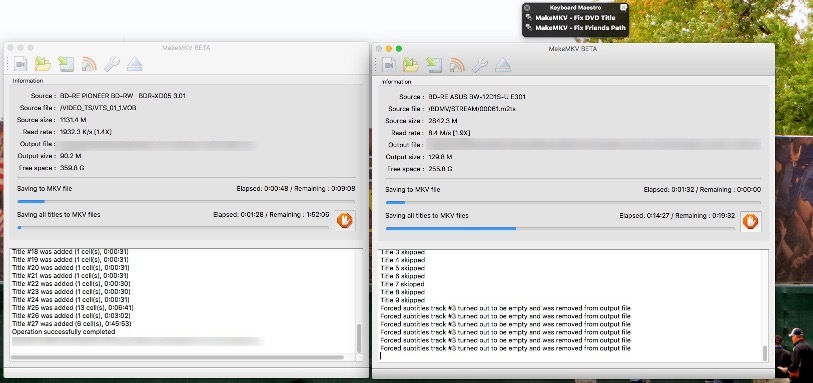
Task: Click output size 129.8 M
Action: (x=440, y=157)
